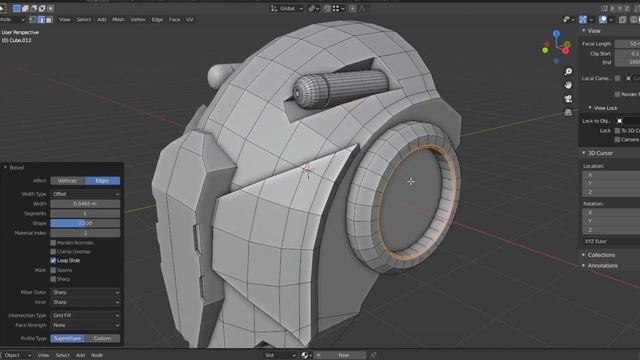Expand the Collections section
Viewport: 640px width, 360px height.
click(x=584, y=255)
